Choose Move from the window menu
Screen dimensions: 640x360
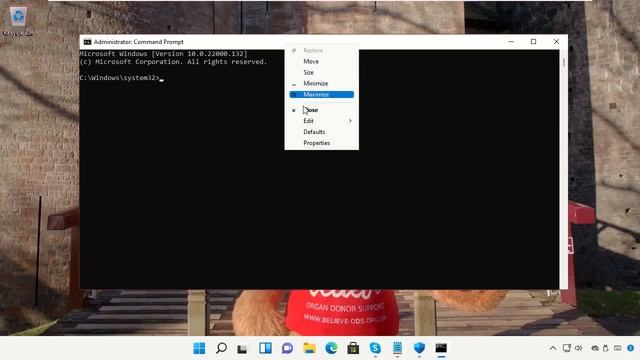click(321, 61)
